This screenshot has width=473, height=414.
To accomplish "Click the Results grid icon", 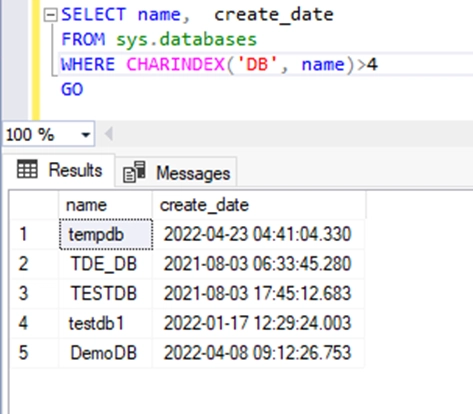I will coord(27,169).
